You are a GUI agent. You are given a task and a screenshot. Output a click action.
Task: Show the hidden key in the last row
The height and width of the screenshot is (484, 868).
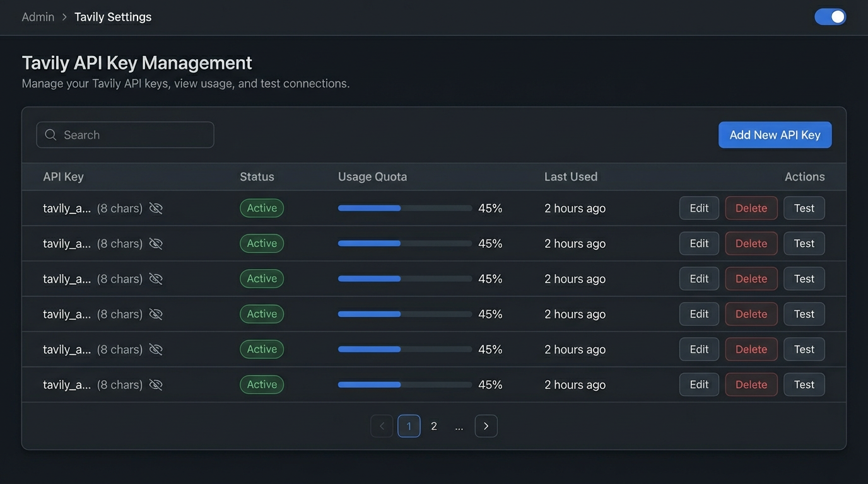[156, 385]
